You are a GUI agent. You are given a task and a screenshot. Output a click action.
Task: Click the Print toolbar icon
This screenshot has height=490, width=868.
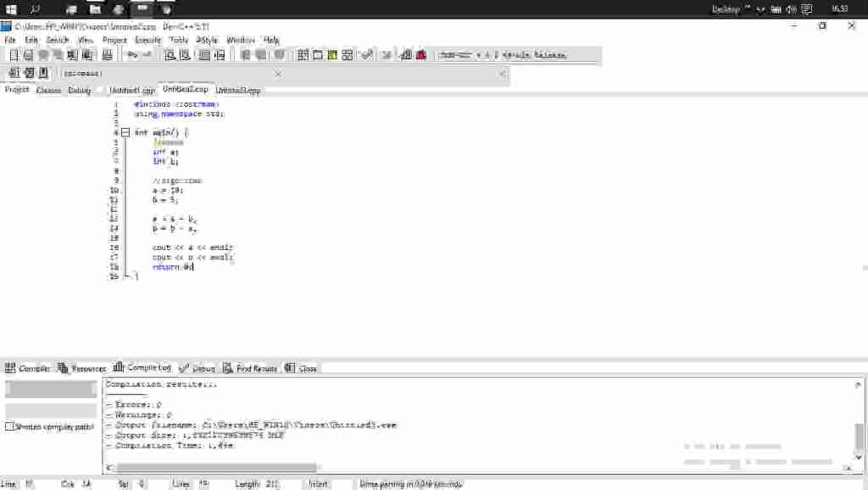coord(107,55)
